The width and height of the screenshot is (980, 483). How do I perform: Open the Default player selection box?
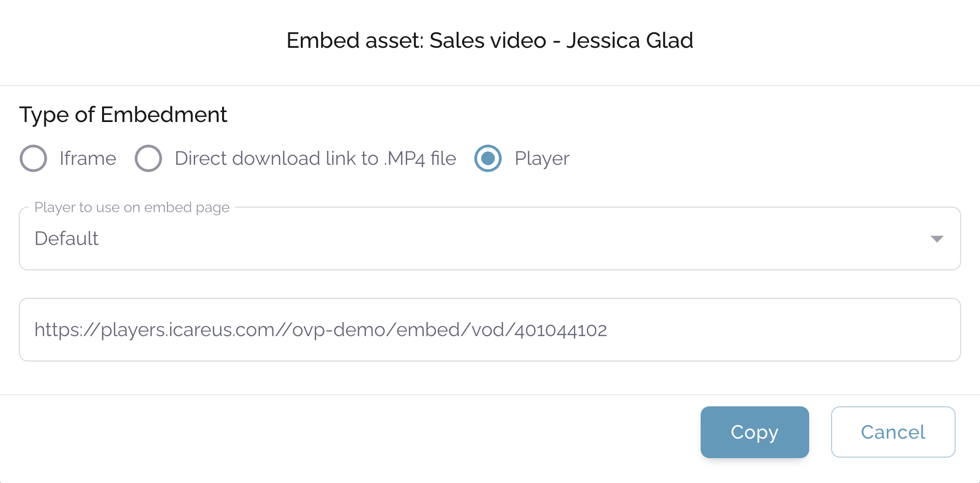[x=490, y=239]
